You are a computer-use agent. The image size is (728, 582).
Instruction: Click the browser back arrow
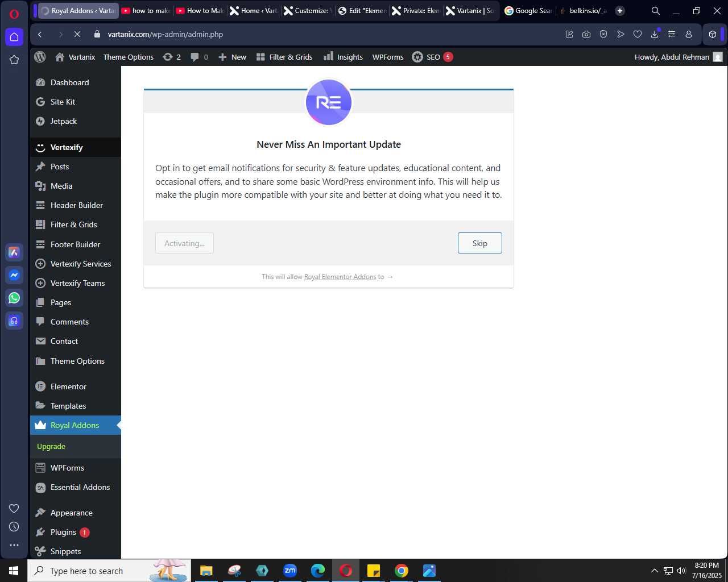[x=40, y=34]
